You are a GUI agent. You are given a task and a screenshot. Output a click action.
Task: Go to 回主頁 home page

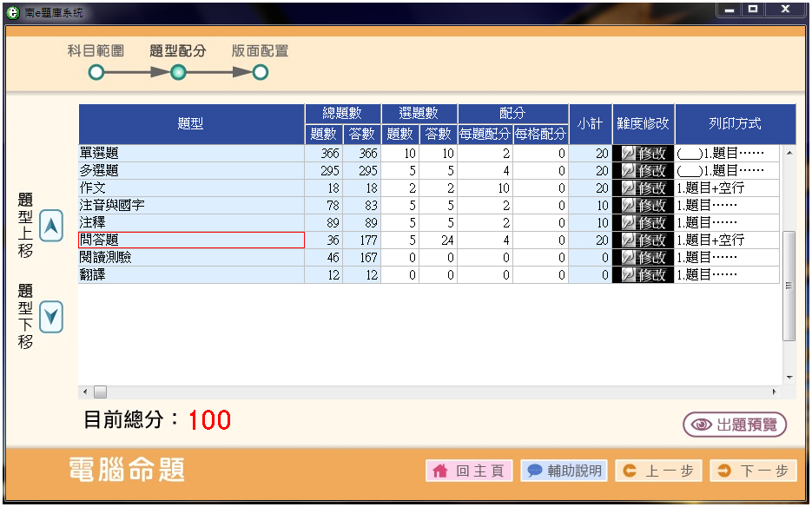pos(469,471)
